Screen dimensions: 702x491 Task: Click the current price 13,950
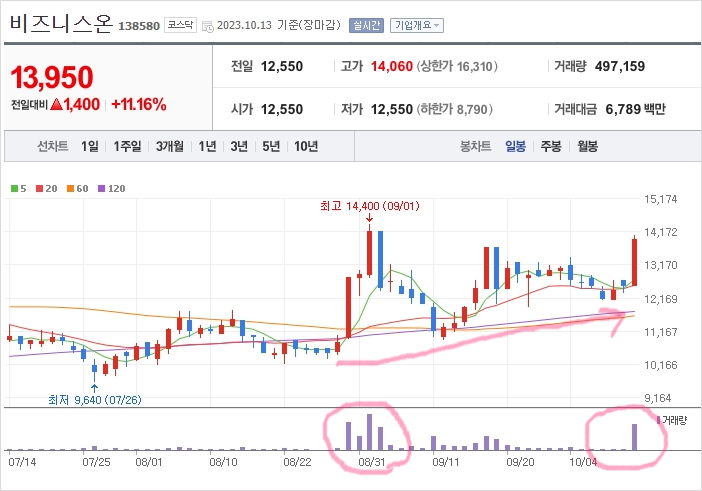pos(52,77)
